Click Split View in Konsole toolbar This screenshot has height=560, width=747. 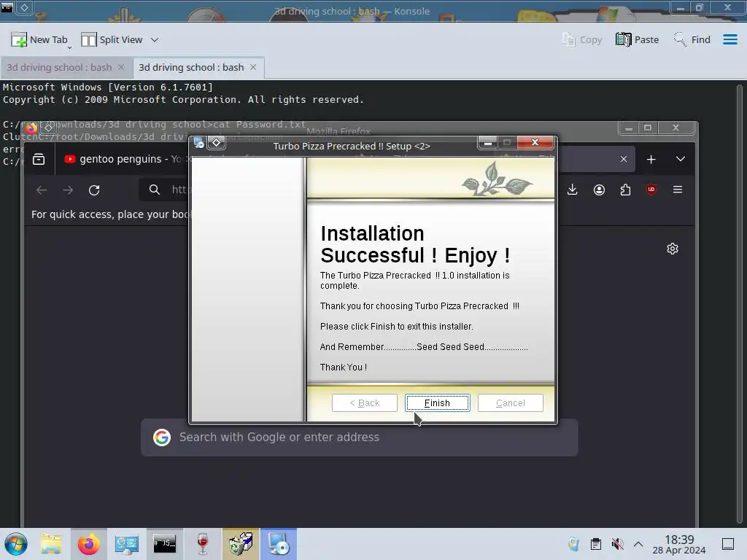click(x=112, y=40)
